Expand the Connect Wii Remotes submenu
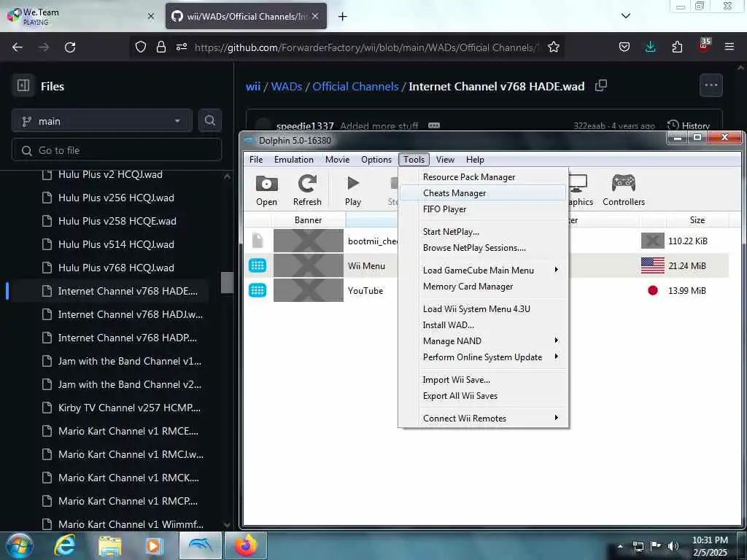The height and width of the screenshot is (560, 747). (x=484, y=418)
